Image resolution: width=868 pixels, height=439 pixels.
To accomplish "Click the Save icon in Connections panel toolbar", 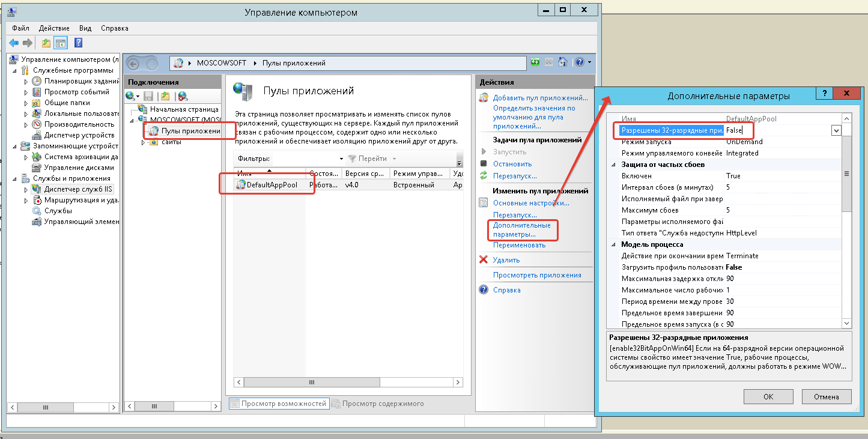I will pyautogui.click(x=148, y=96).
